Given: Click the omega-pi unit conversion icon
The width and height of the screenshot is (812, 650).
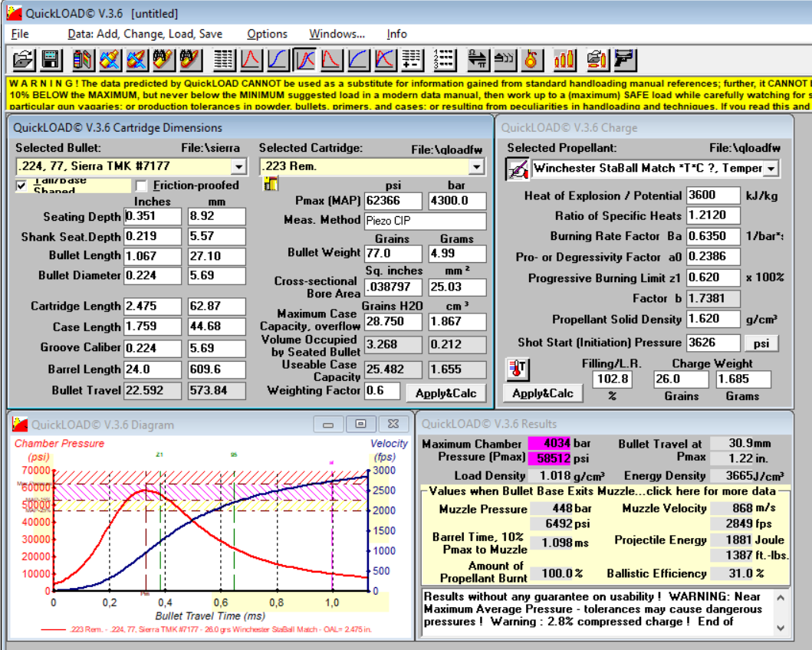Looking at the screenshot, I should click(x=477, y=60).
